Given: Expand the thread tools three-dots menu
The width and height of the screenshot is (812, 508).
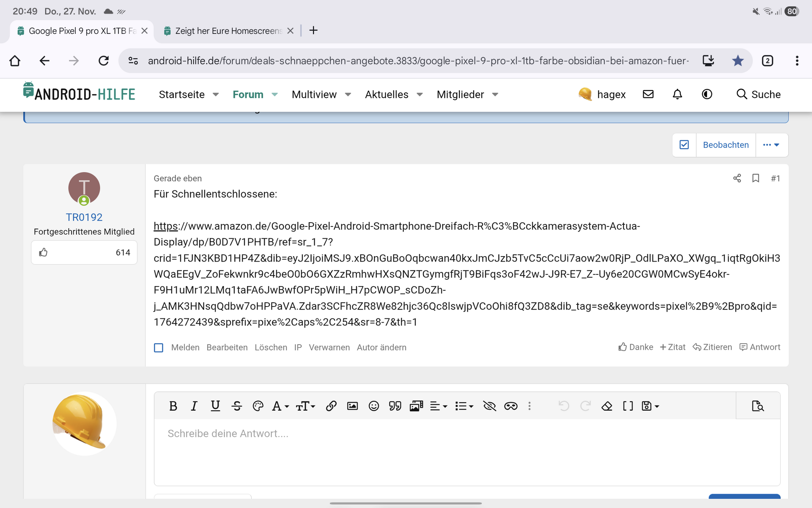Looking at the screenshot, I should pyautogui.click(x=771, y=145).
